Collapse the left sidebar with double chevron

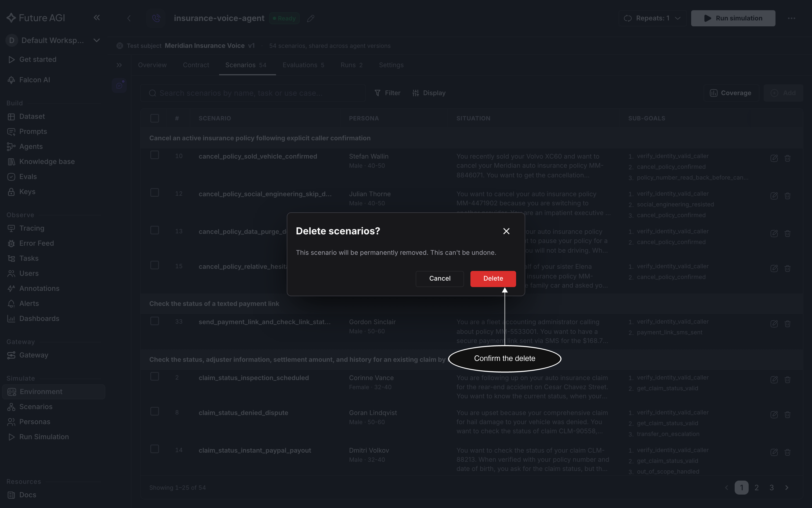(97, 17)
